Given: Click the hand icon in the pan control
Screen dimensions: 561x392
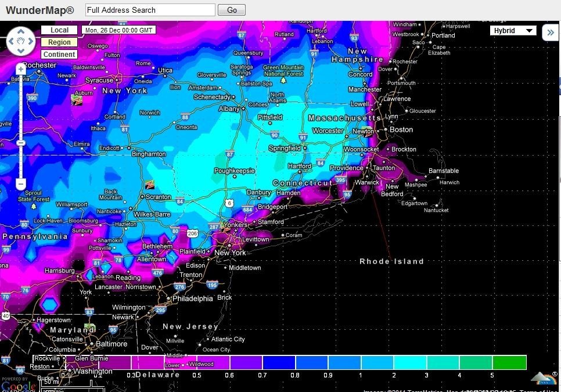Looking at the screenshot, I should [21, 41].
